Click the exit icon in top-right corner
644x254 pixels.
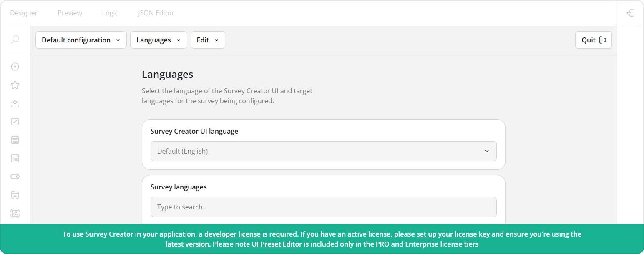tap(630, 13)
